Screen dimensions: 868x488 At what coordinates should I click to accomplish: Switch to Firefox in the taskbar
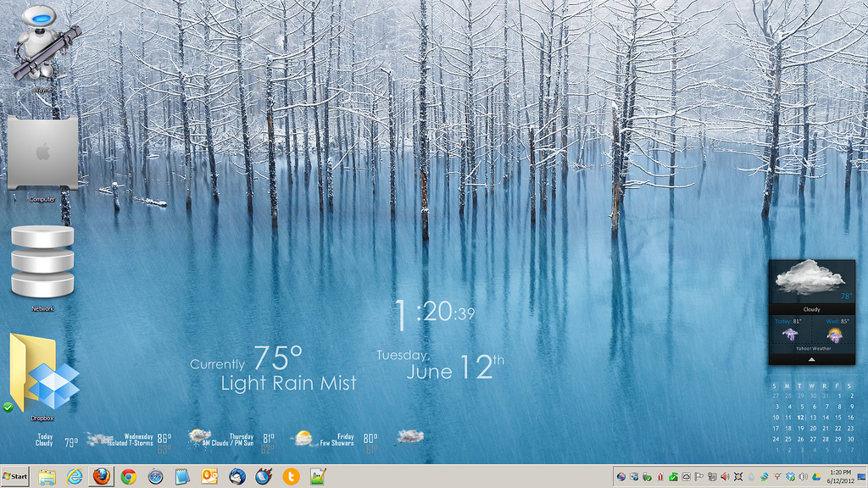(x=102, y=476)
